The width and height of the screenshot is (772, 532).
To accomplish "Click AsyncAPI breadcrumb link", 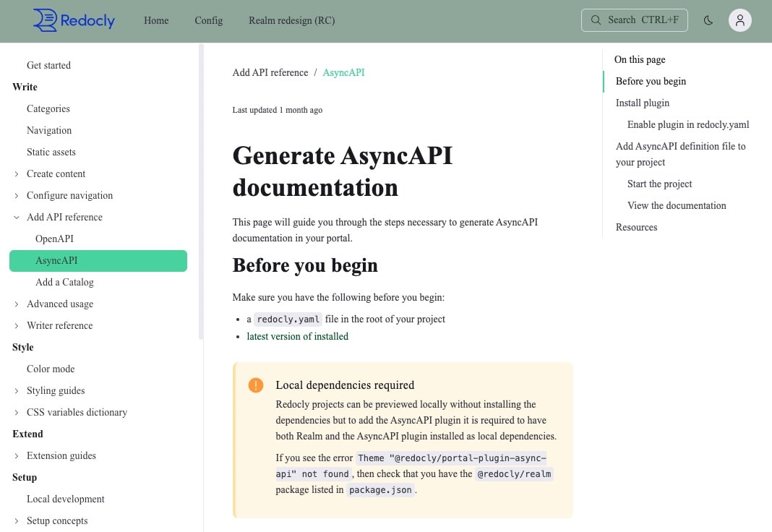I will coord(343,72).
